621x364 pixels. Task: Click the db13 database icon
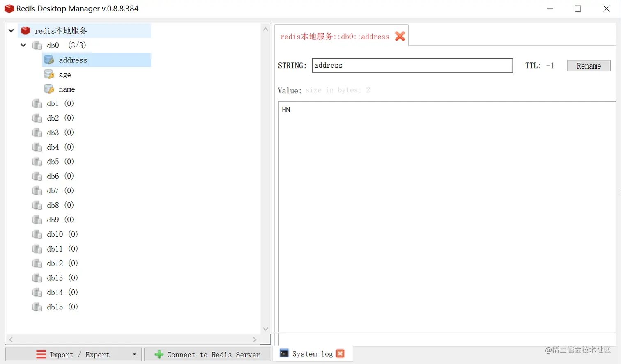tap(37, 278)
